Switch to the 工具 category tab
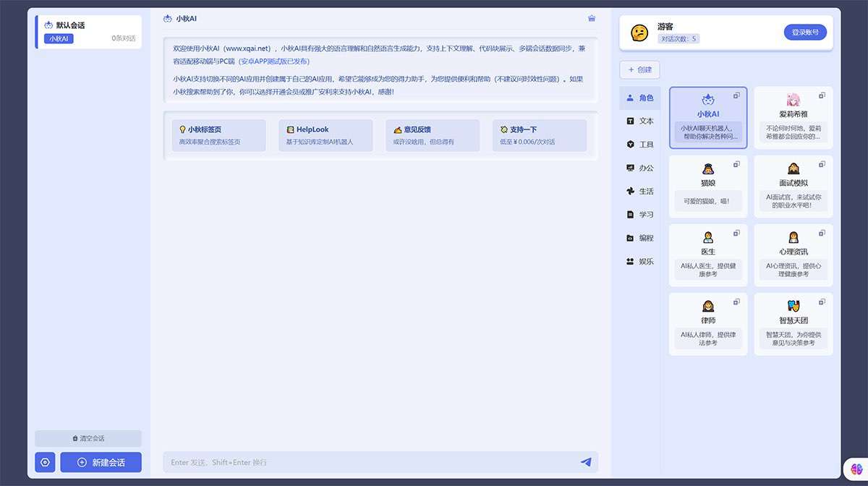The height and width of the screenshot is (486, 868). 640,145
